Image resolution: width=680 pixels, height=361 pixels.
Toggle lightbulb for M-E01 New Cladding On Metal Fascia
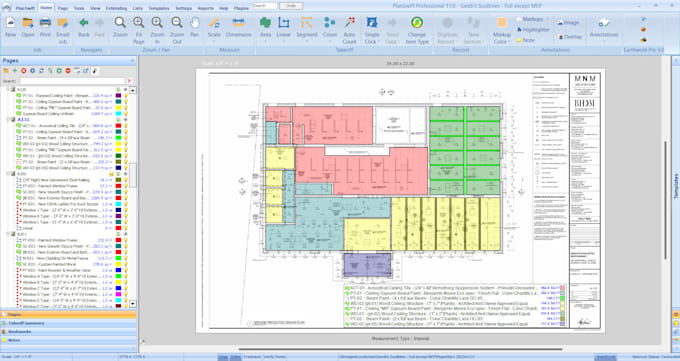(x=126, y=258)
